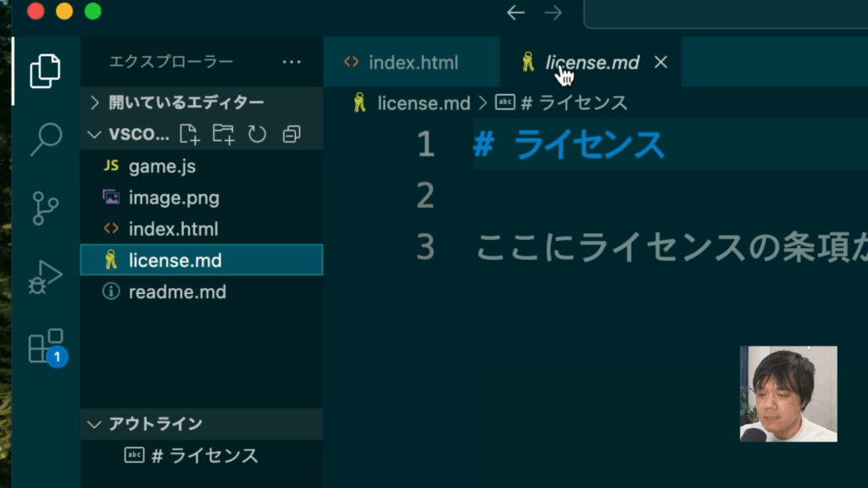Open the Run and Debug view
868x488 pixels.
point(45,276)
